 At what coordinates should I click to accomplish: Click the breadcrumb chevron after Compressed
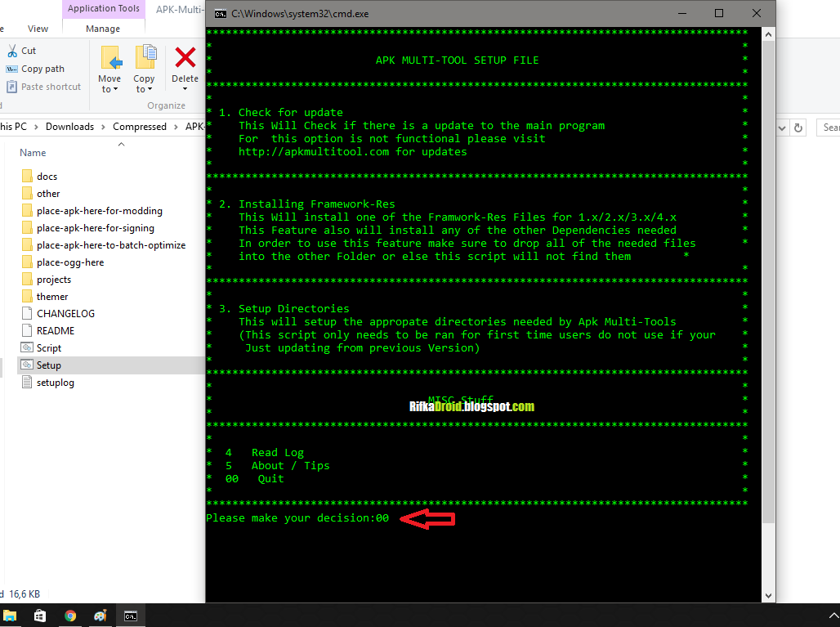pos(176,127)
